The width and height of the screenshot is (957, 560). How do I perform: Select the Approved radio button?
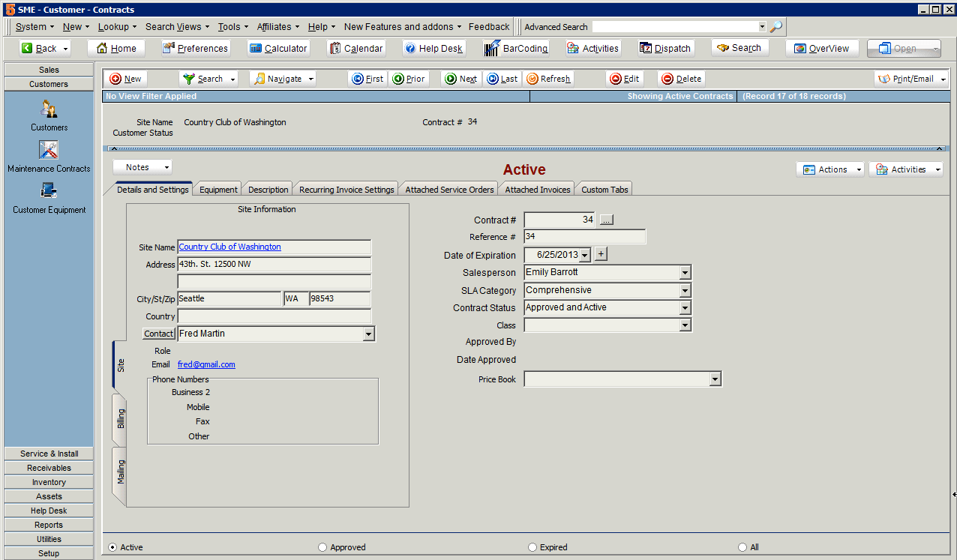pos(322,547)
